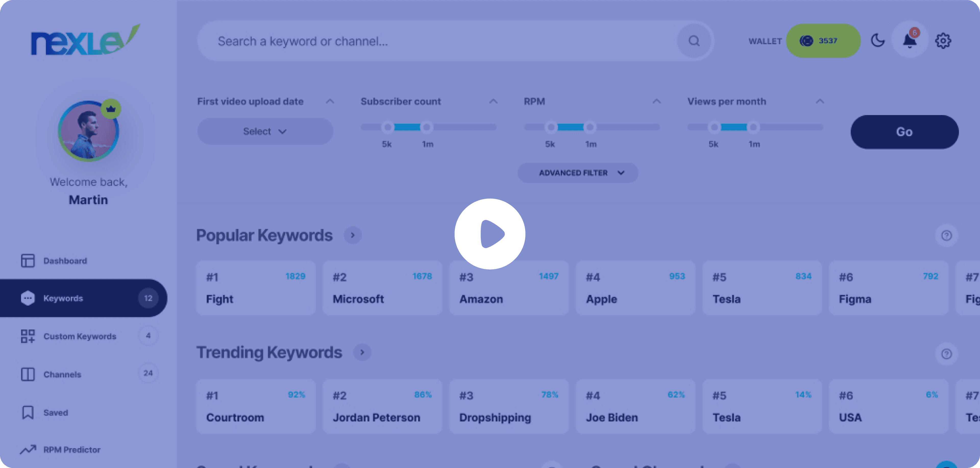Open Popular Keywords help icon
This screenshot has height=468, width=980.
(x=946, y=235)
